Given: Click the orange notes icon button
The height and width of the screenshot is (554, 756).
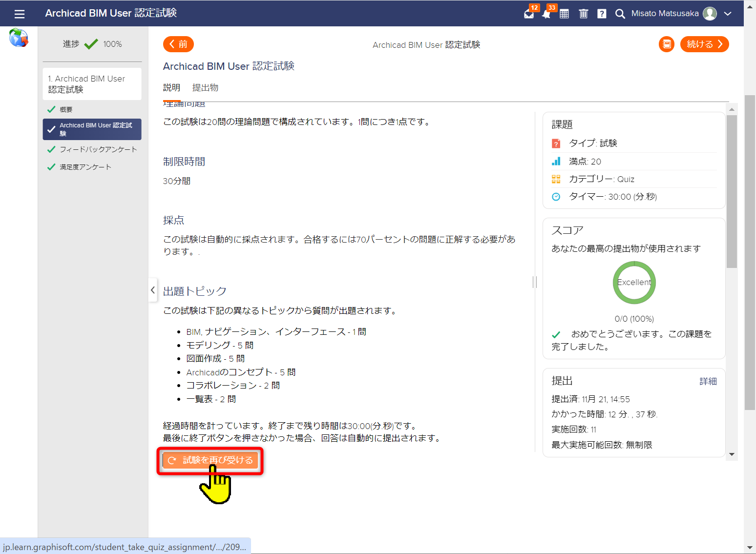Looking at the screenshot, I should [x=667, y=44].
